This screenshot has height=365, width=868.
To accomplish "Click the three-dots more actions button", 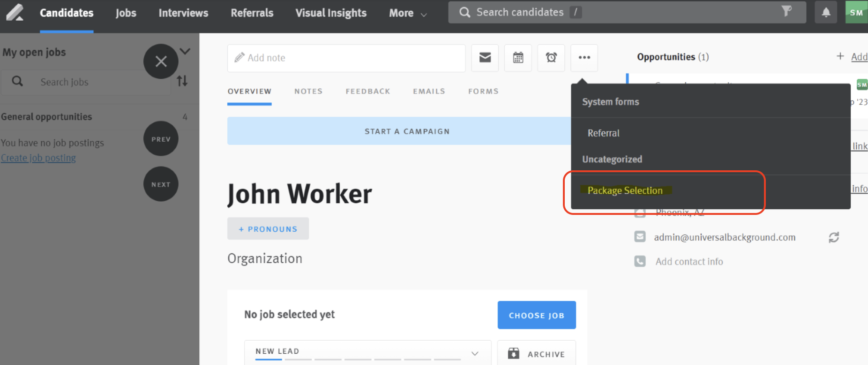I will point(584,58).
